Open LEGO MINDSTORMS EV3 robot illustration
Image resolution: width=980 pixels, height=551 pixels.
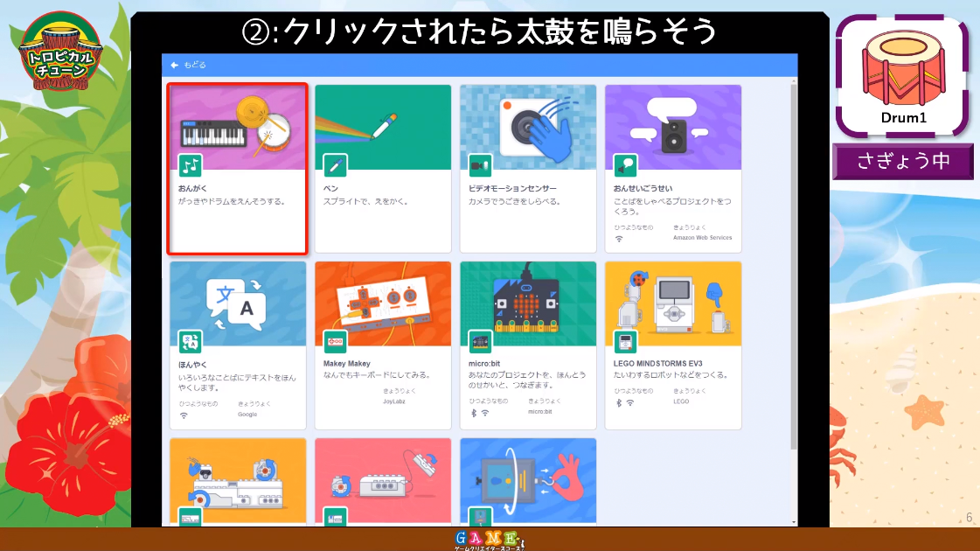673,304
